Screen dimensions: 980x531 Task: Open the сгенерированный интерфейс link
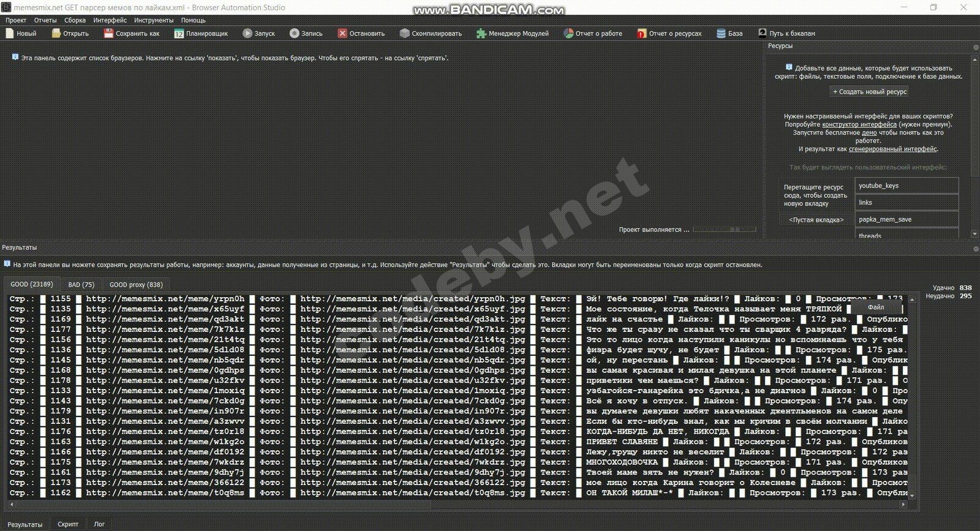pyautogui.click(x=892, y=149)
